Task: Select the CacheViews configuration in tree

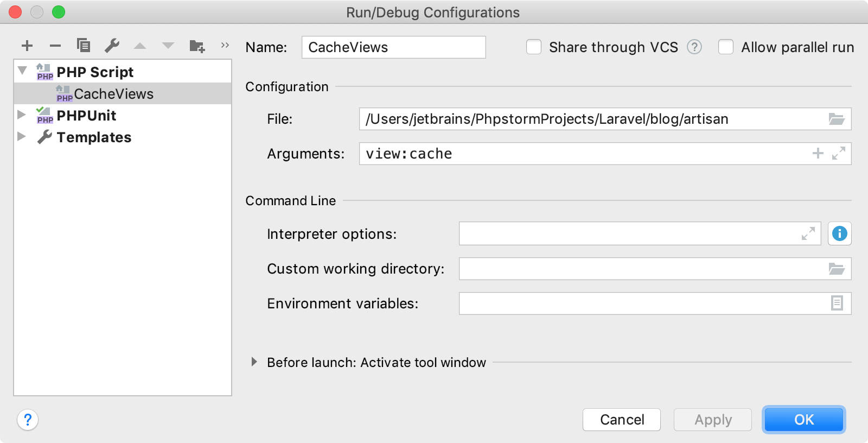Action: point(123,93)
